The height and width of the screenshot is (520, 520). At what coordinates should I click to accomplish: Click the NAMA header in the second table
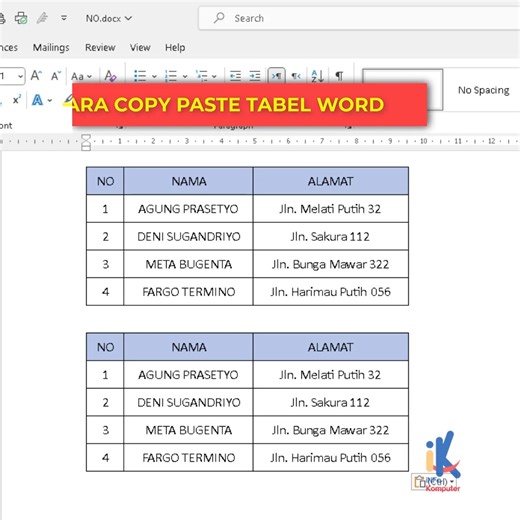click(189, 347)
